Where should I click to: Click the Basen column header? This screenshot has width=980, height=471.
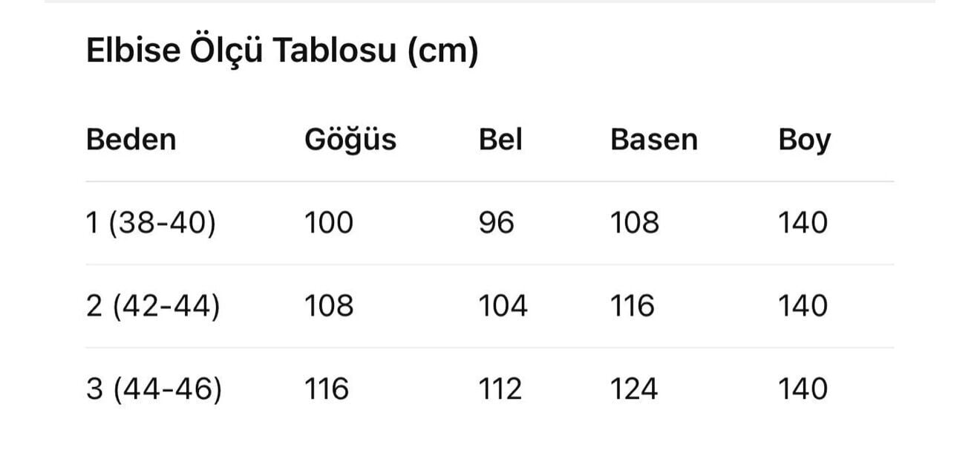(x=653, y=140)
